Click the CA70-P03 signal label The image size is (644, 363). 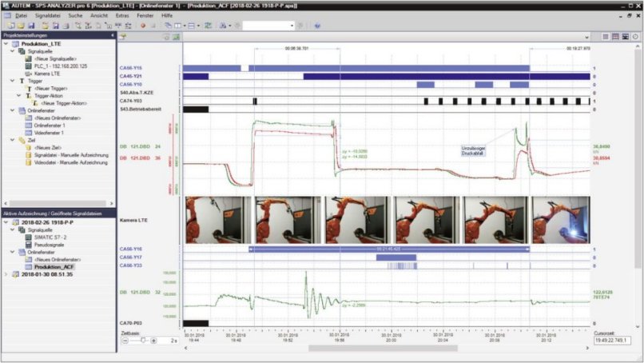(130, 323)
